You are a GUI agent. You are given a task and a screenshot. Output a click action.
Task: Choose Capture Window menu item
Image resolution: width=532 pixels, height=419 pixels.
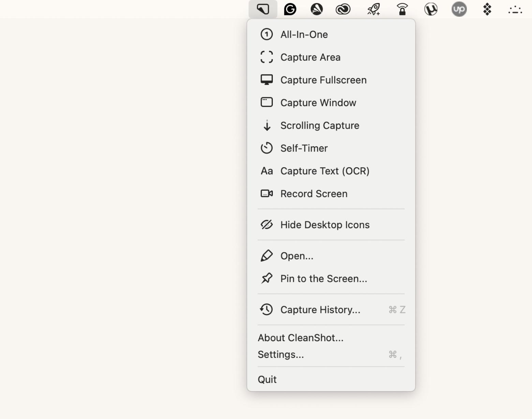[x=318, y=103]
